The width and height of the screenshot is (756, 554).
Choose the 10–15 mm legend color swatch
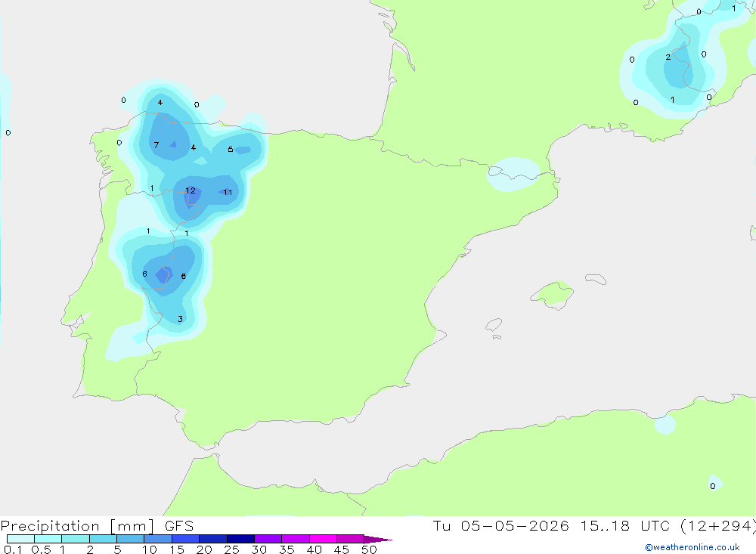[x=158, y=539]
